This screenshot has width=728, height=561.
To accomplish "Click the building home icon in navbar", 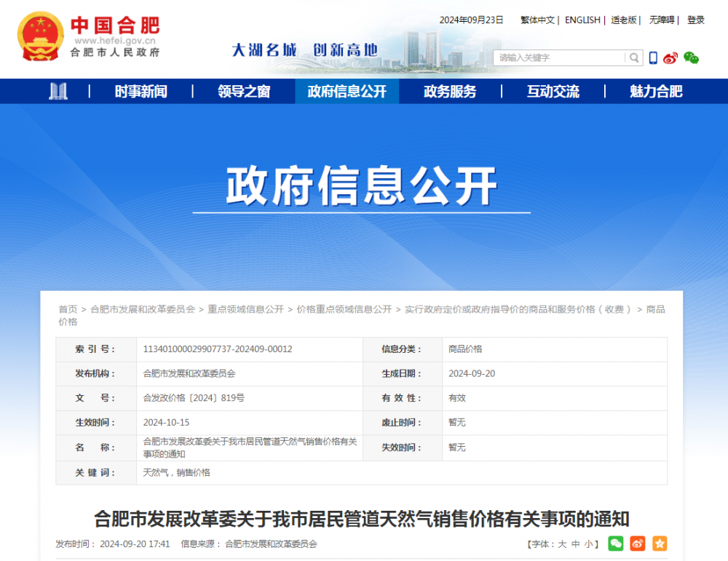I will pyautogui.click(x=58, y=91).
